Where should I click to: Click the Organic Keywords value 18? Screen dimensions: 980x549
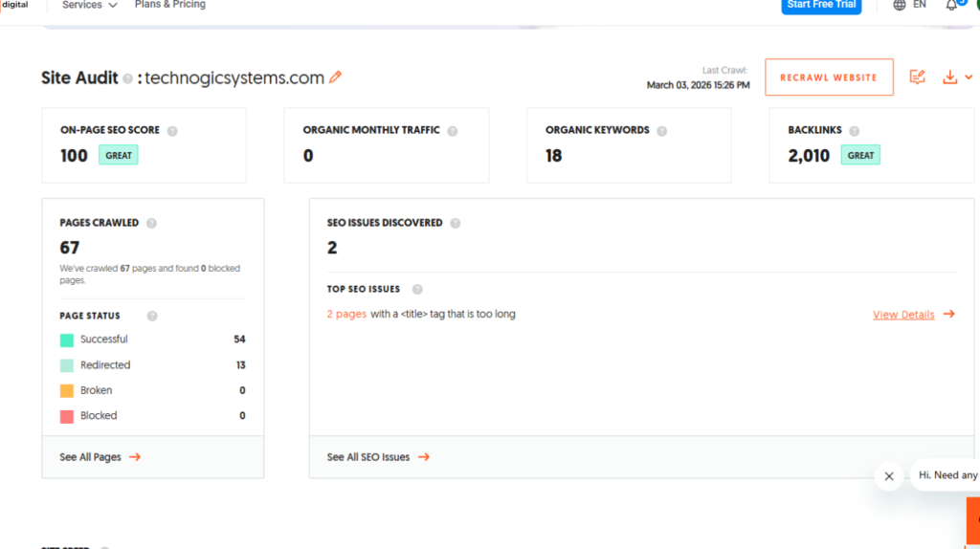click(554, 156)
